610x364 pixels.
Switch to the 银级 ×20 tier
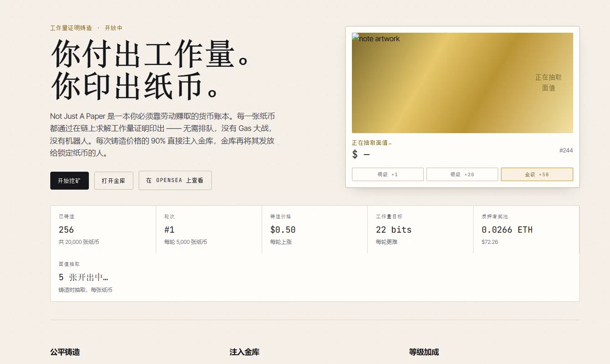click(x=462, y=174)
